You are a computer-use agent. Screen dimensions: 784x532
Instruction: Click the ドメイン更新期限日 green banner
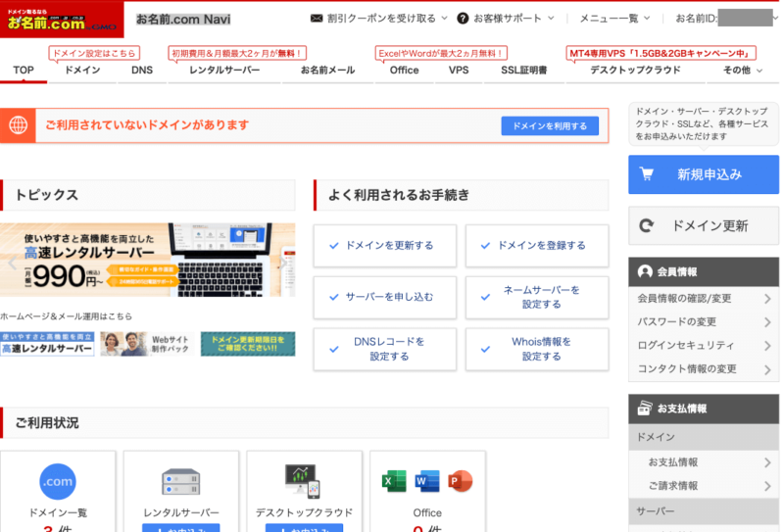coord(248,344)
